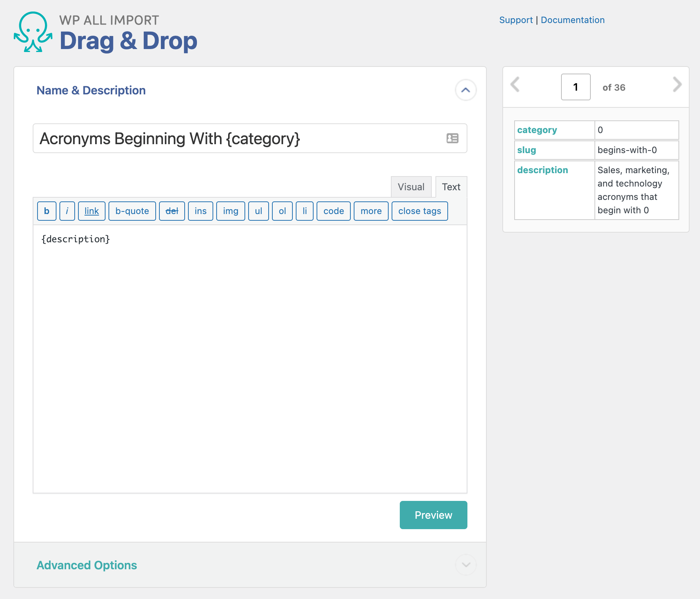Screen dimensions: 700x599
Task: Switch to the Visual editor tab
Action: pos(411,187)
